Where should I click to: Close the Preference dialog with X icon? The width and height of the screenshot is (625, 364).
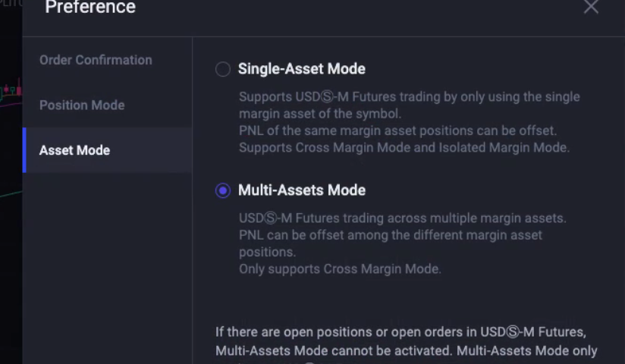[591, 6]
